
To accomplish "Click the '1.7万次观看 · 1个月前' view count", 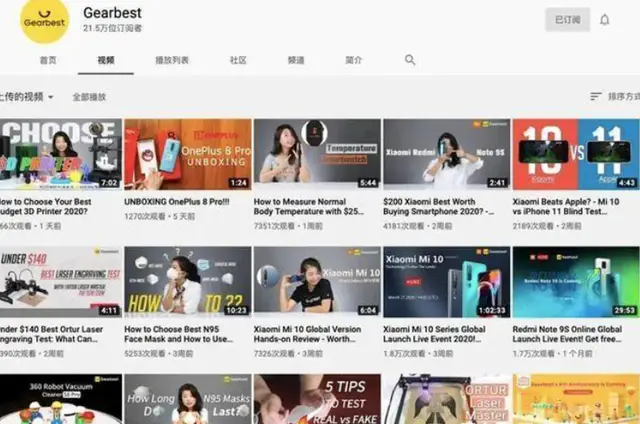I will click(552, 353).
